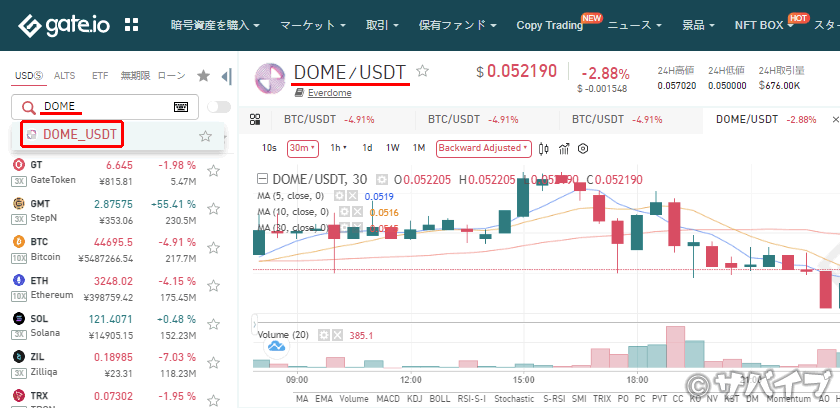Open MA 10 indicator settings gear
Image resolution: width=840 pixels, height=408 pixels.
coord(345,211)
